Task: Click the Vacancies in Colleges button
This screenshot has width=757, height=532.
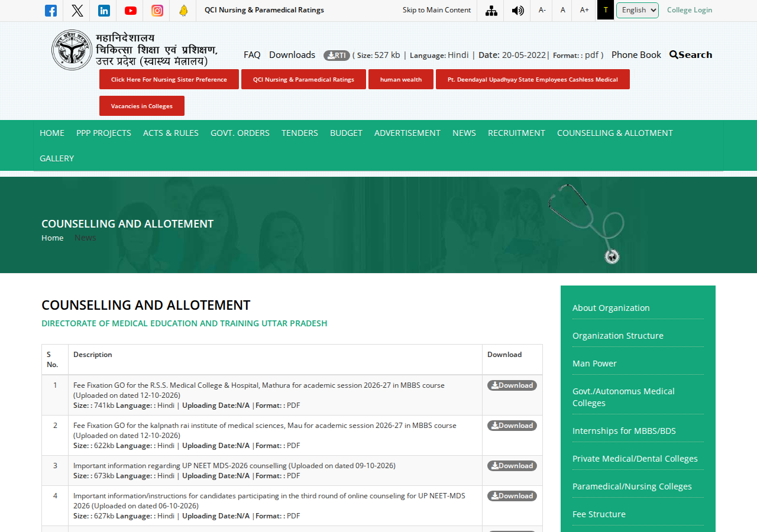Action: coord(142,106)
